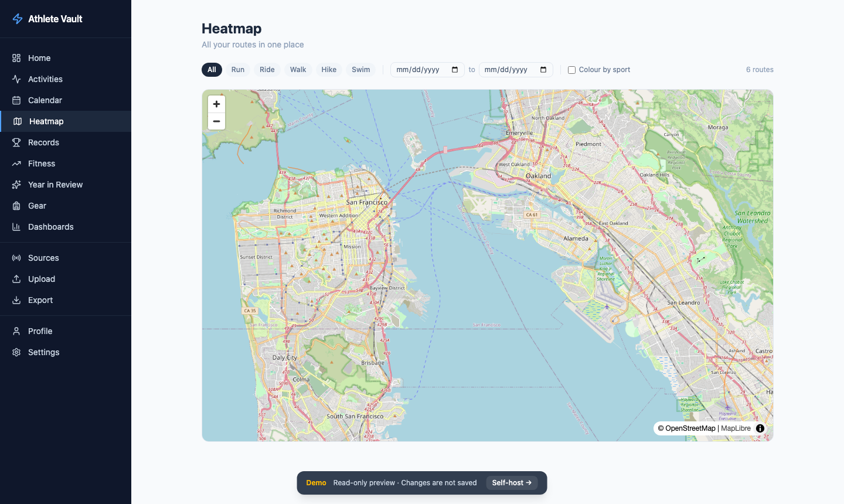The image size is (844, 504).
Task: Go to the Activities label in sidebar
Action: [x=45, y=79]
